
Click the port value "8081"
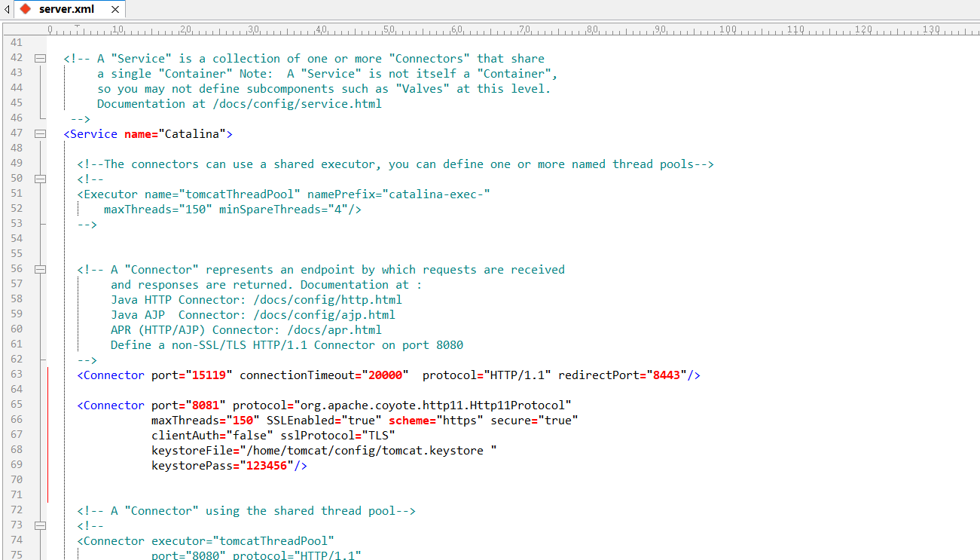click(206, 405)
